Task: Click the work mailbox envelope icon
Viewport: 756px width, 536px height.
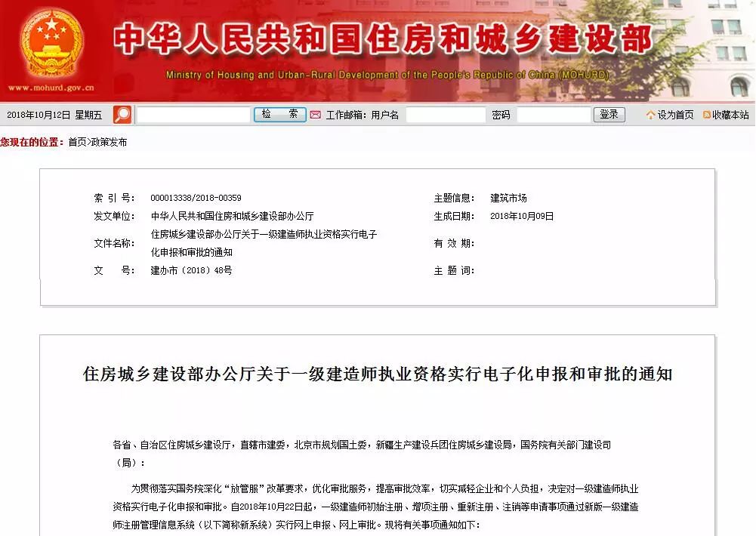Action: click(x=316, y=115)
